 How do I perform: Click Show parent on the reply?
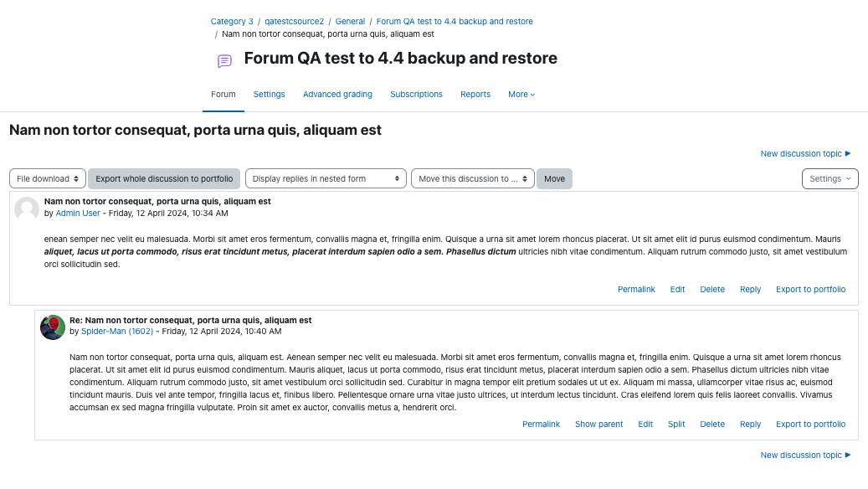click(599, 425)
